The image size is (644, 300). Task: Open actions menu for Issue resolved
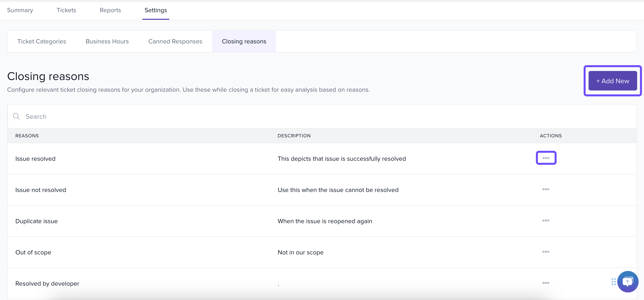pos(546,158)
